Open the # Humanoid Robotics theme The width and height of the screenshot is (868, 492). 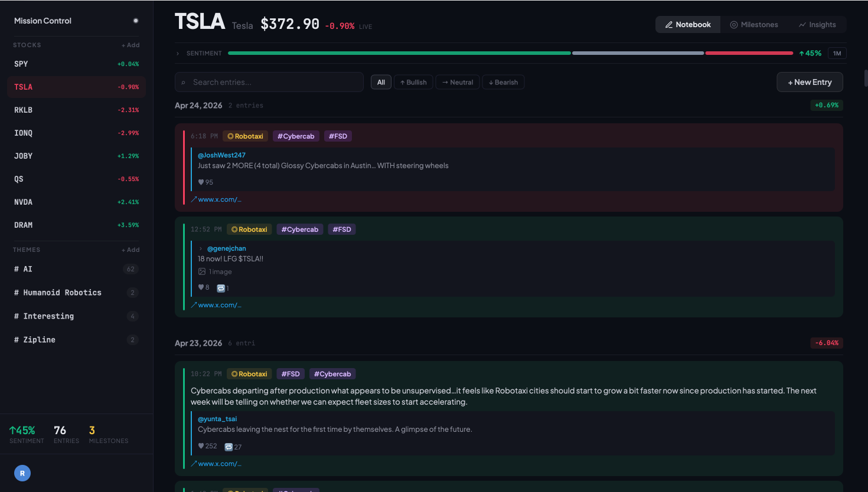[77, 293]
